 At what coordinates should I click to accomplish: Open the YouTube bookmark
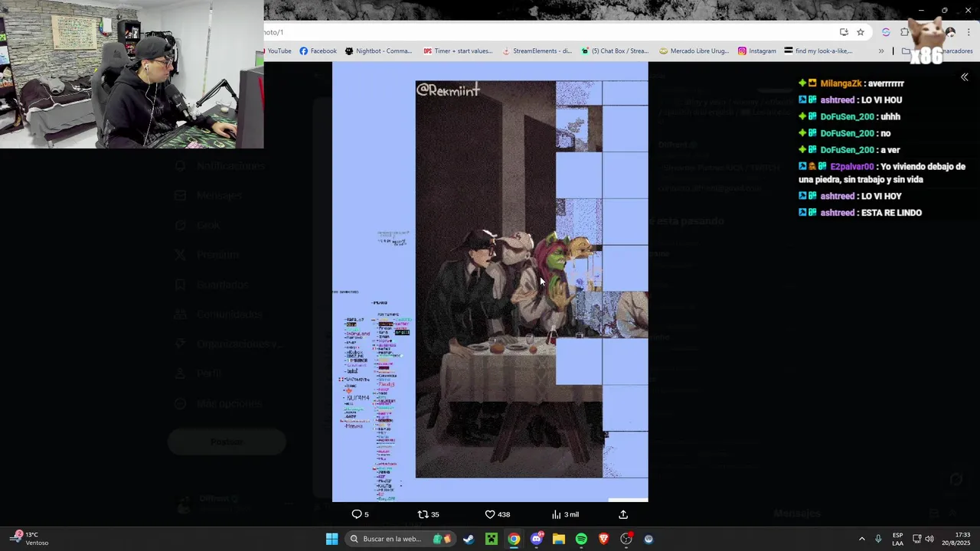point(278,51)
